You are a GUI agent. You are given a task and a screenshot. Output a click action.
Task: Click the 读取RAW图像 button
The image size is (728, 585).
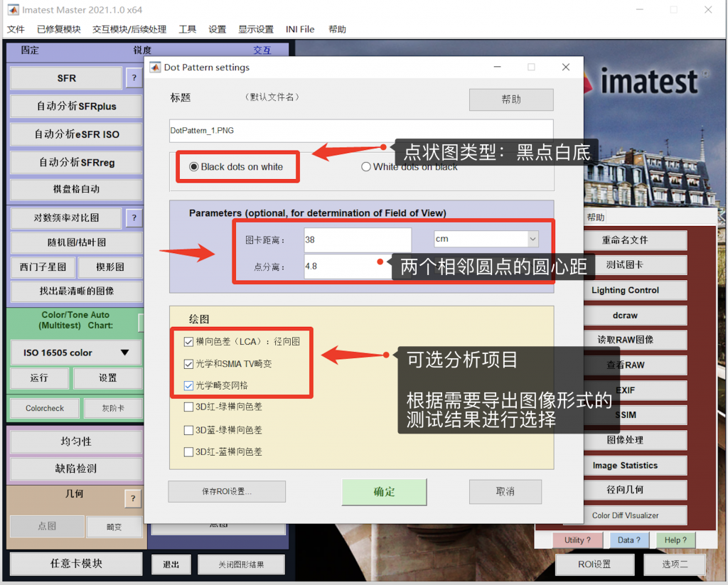click(626, 340)
